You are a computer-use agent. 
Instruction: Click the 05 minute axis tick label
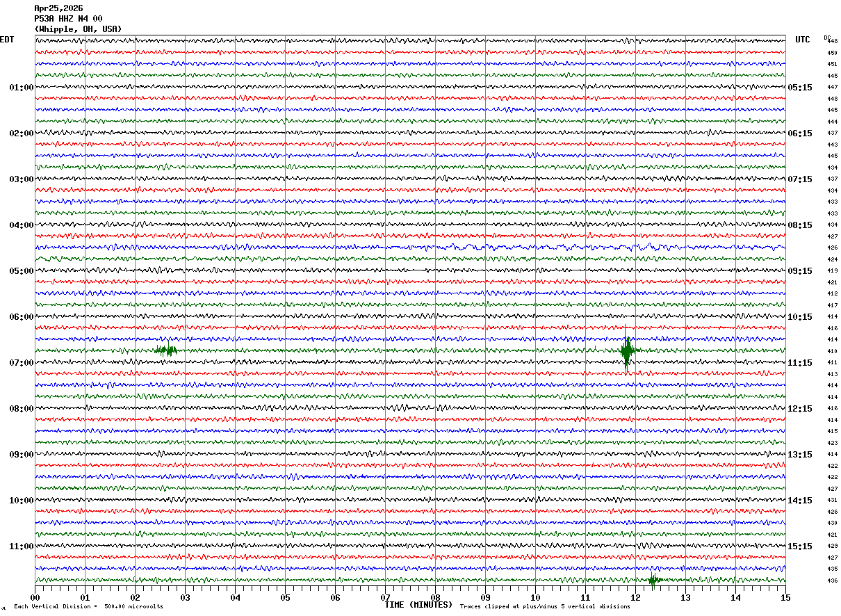pos(285,597)
